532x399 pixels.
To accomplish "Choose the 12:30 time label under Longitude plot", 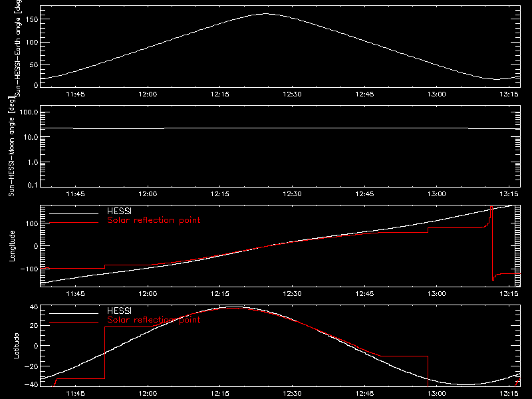I will (x=292, y=293).
